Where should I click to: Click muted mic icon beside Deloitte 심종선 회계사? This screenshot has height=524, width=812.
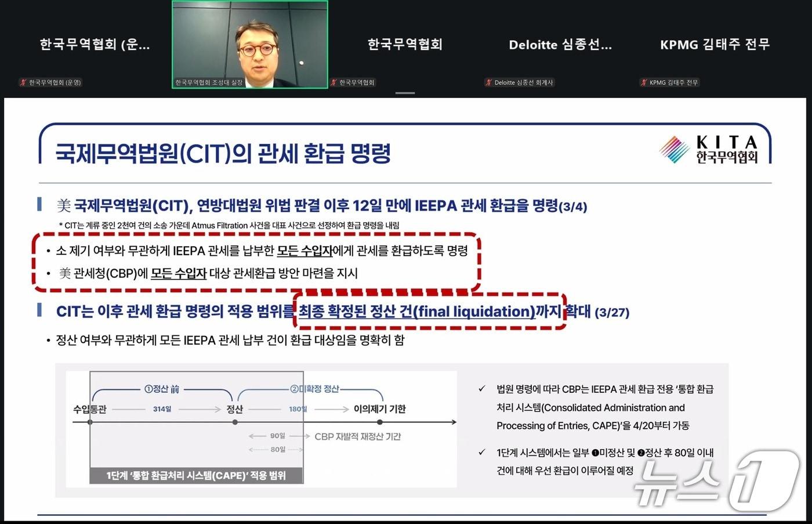(x=488, y=82)
